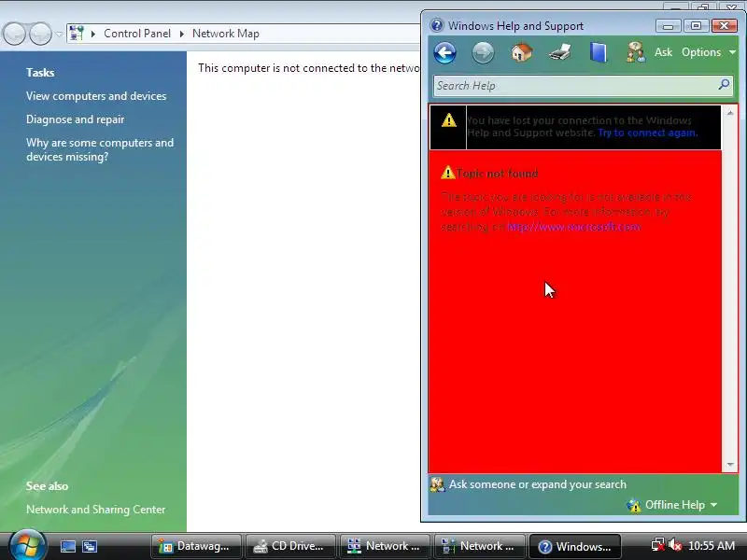Open Help and Support home page
The height and width of the screenshot is (560, 747).
tap(522, 52)
